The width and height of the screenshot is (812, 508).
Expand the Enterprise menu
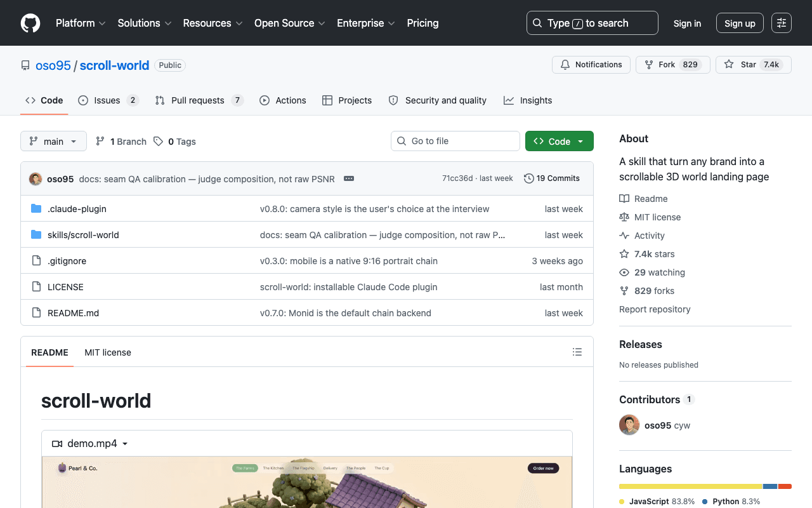[x=366, y=23]
